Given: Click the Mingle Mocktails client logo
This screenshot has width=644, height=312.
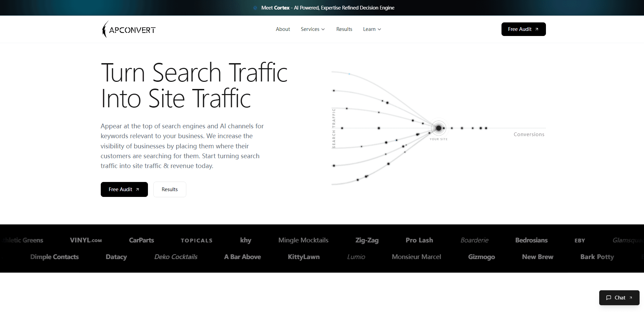Looking at the screenshot, I should point(303,240).
